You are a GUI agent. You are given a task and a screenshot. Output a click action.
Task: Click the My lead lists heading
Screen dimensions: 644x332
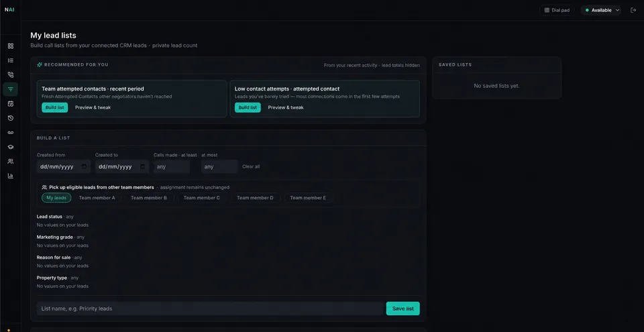click(54, 36)
